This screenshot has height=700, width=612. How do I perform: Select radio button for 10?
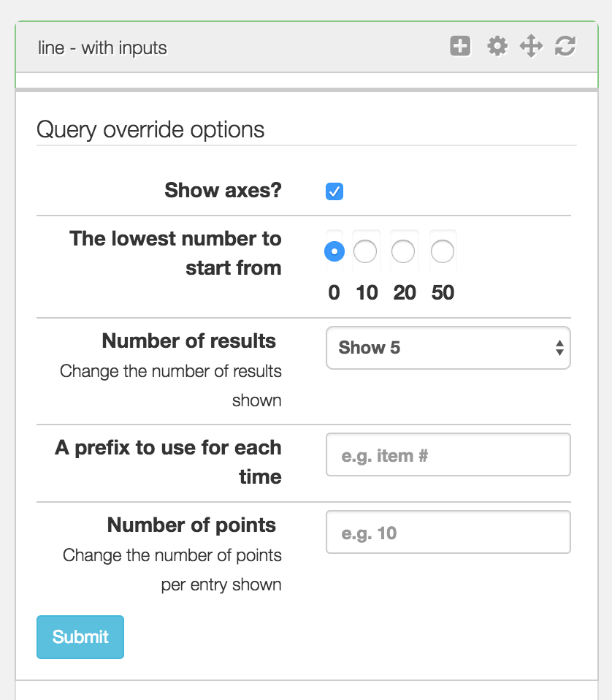(x=365, y=251)
